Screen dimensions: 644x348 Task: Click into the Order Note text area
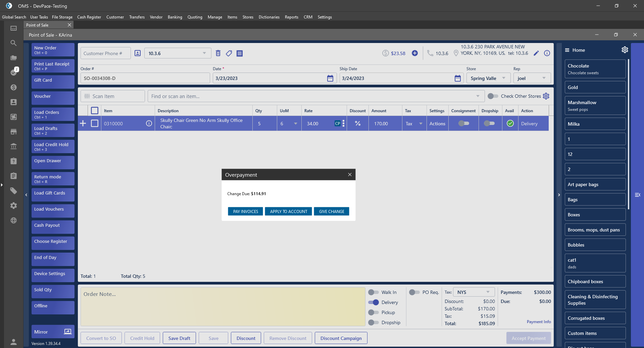coord(223,306)
